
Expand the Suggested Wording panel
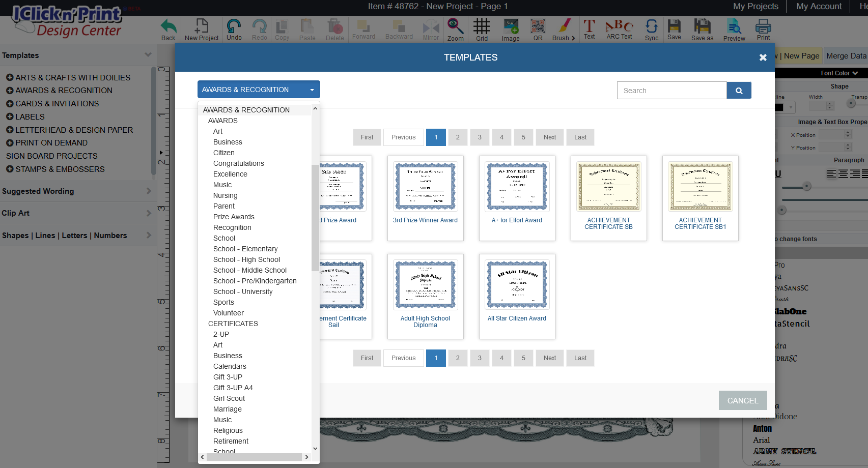pos(76,191)
